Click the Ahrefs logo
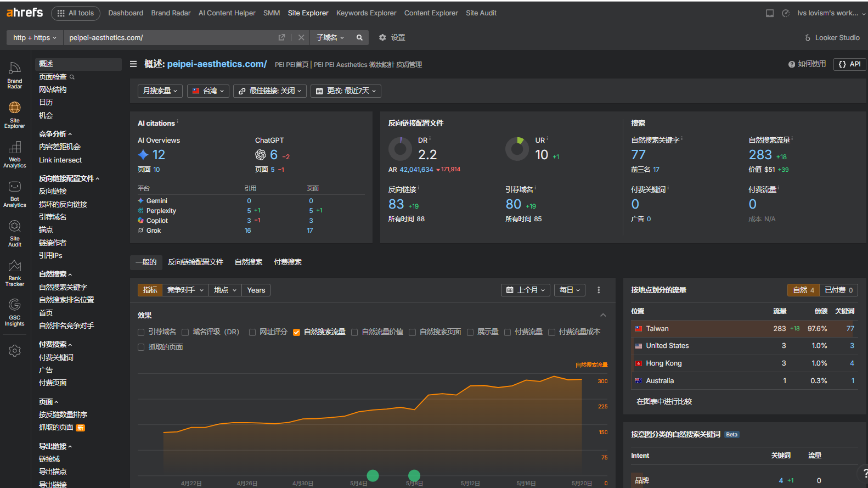The image size is (868, 488). (25, 13)
